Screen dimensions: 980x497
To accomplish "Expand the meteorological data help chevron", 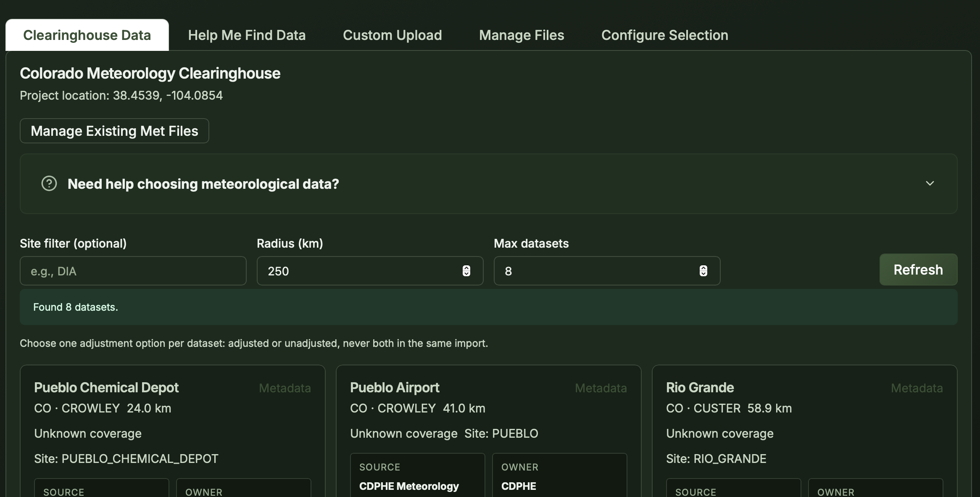I will point(930,184).
